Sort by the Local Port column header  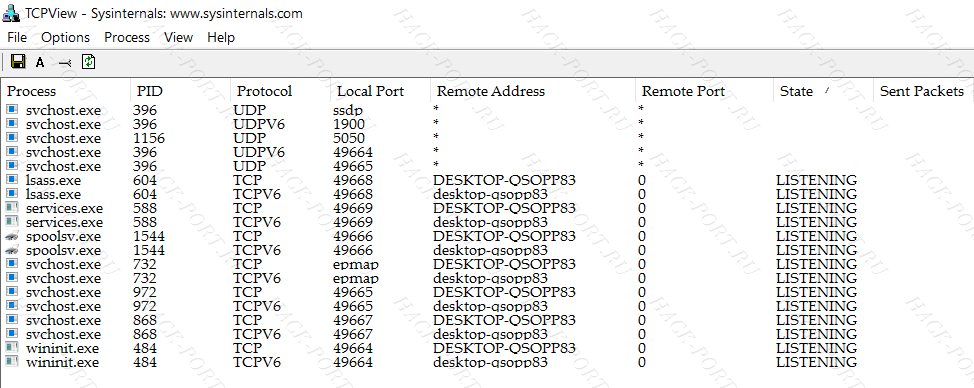(380, 91)
